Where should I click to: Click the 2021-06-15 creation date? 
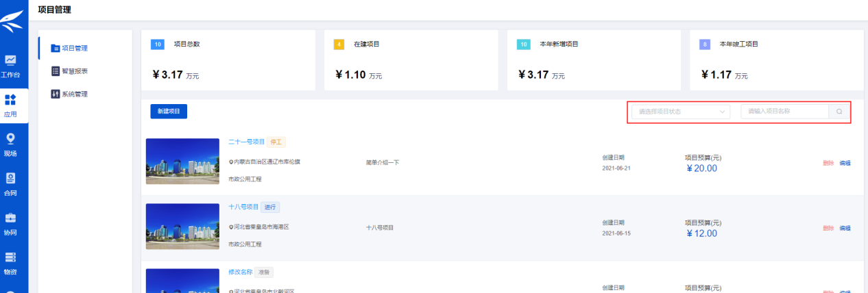(616, 233)
